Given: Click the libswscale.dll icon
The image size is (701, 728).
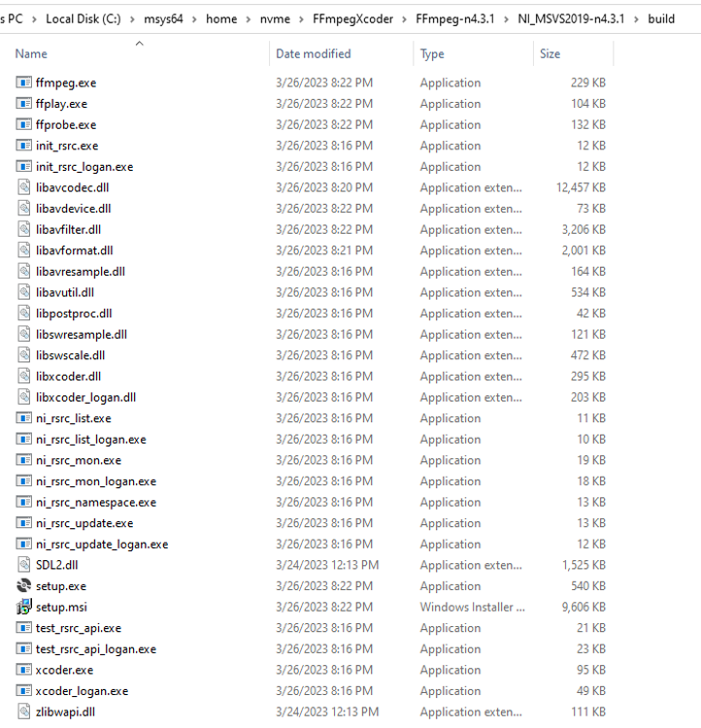Looking at the screenshot, I should [24, 355].
